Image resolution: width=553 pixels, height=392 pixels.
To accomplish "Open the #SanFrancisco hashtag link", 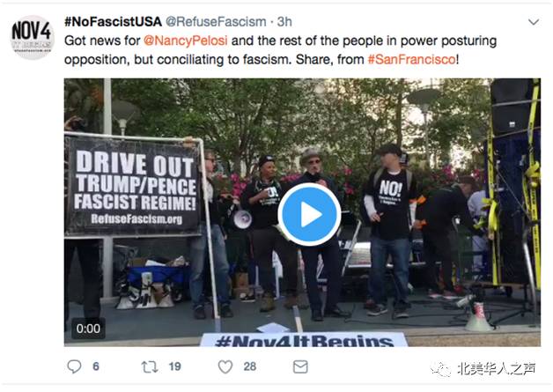I will [411, 59].
